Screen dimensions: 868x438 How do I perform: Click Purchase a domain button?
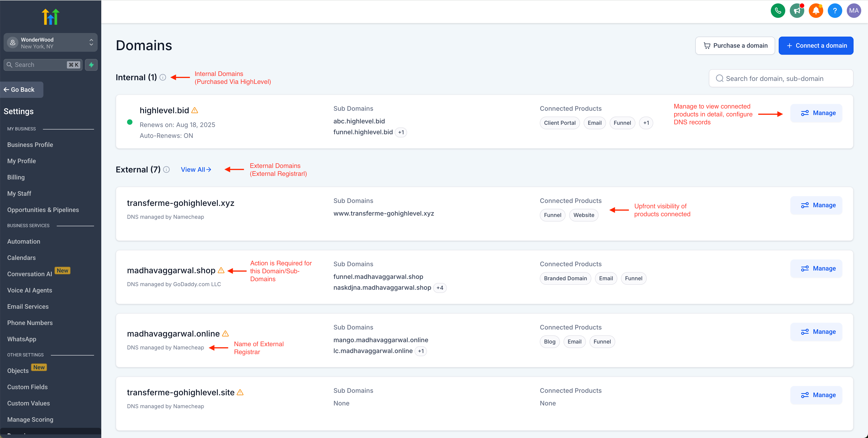(x=735, y=45)
